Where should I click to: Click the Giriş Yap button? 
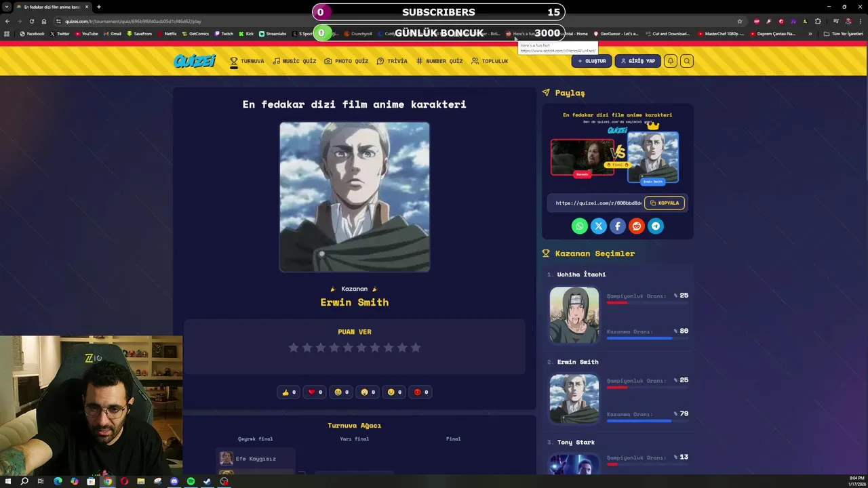coord(637,61)
